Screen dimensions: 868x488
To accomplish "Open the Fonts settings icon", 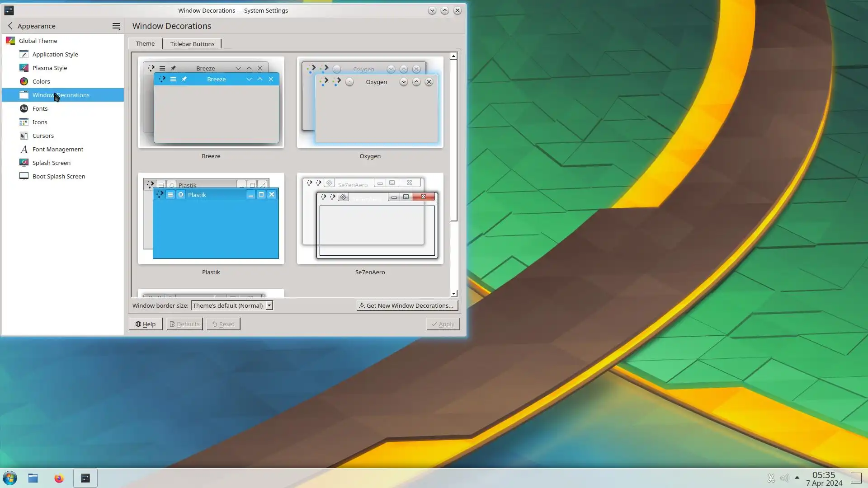I will tap(24, 108).
